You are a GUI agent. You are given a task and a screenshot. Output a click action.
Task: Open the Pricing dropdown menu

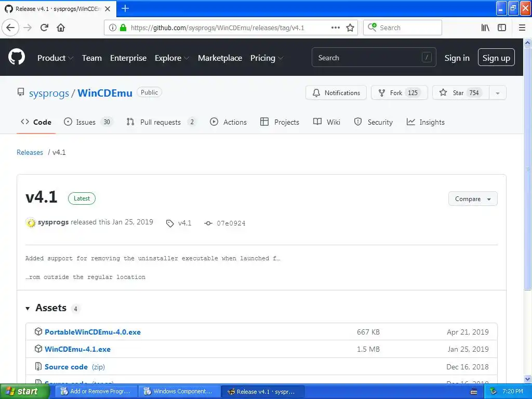[267, 58]
